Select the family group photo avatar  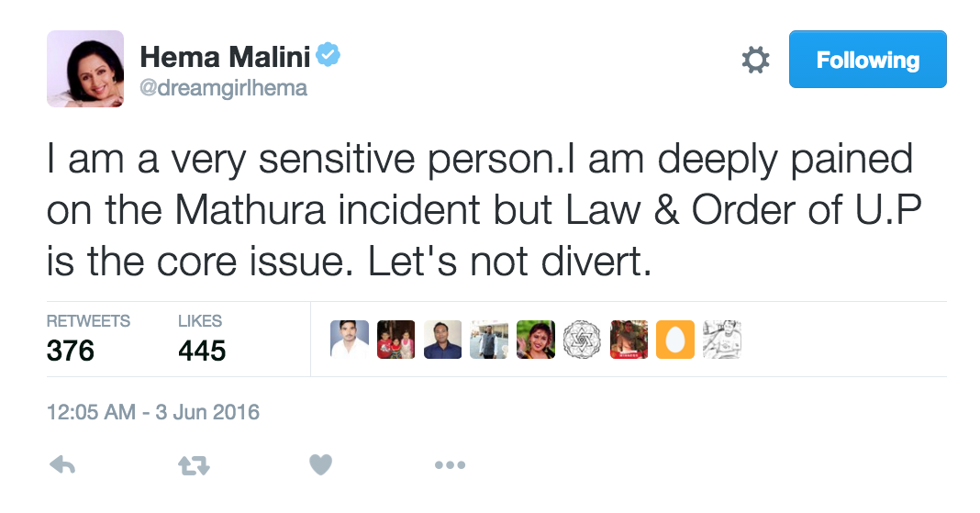pos(396,340)
